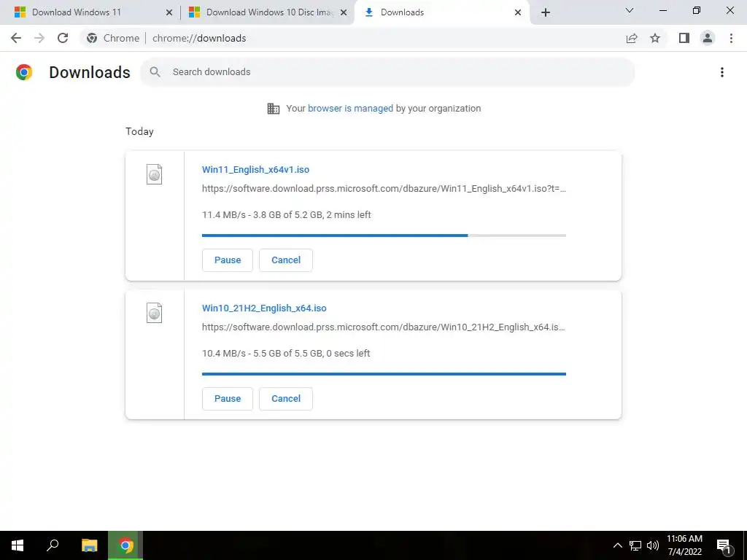This screenshot has width=747, height=560.
Task: Click the '3.8 GB of 5.2 GB' status text
Action: pos(287,215)
